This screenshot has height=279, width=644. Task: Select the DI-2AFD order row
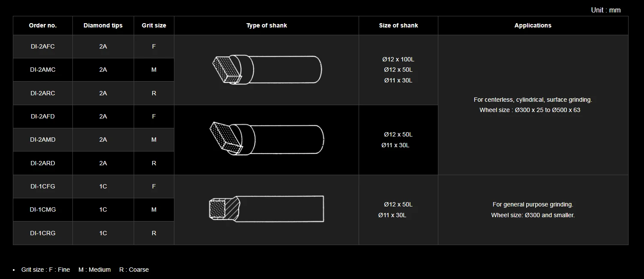(43, 116)
